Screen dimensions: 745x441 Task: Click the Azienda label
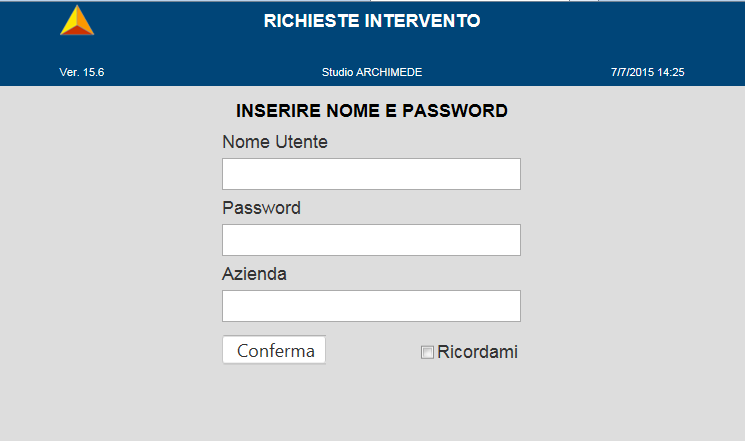tap(254, 274)
